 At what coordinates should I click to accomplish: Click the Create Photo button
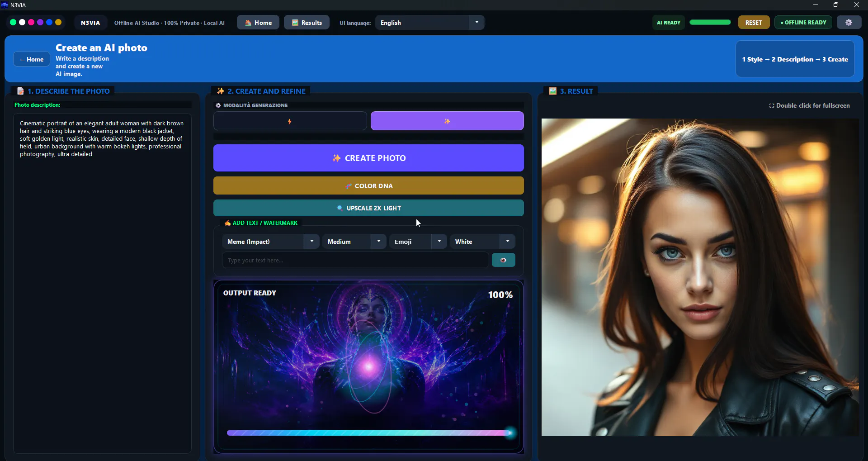click(x=368, y=158)
